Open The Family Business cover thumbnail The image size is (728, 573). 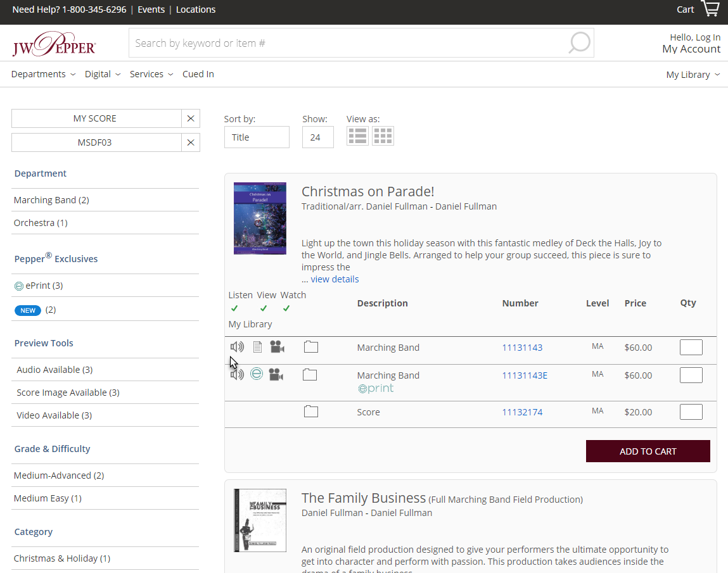click(260, 520)
